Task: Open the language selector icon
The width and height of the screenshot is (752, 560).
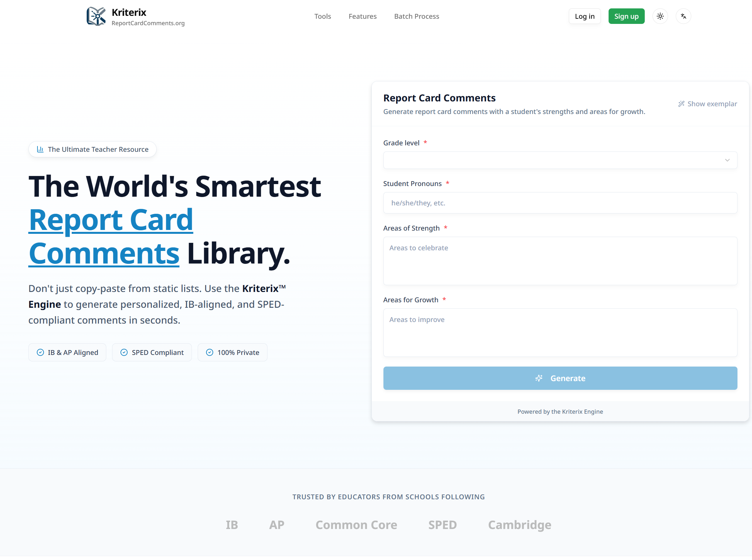Action: point(683,16)
